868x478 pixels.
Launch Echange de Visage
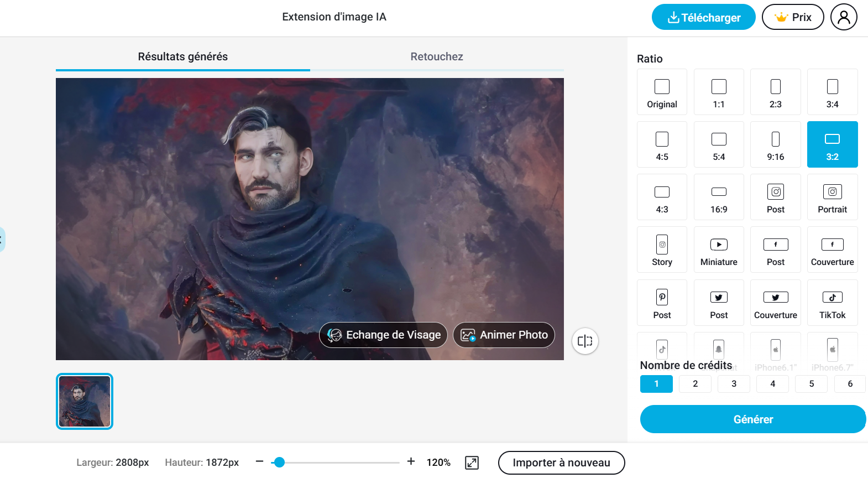pos(383,335)
